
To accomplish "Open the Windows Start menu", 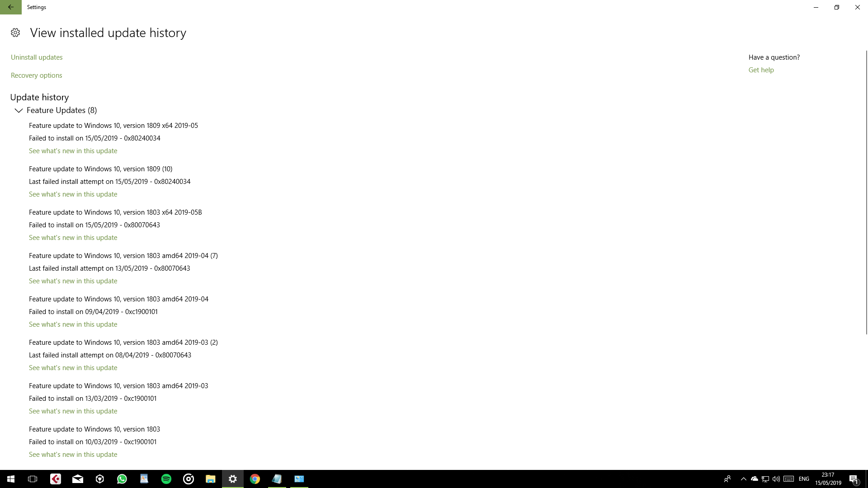I will tap(11, 479).
